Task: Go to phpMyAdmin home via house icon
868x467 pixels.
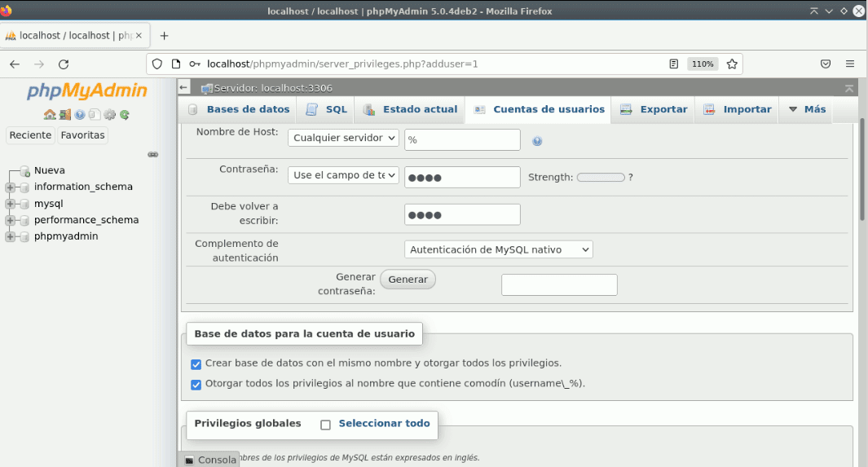Action: [x=50, y=115]
